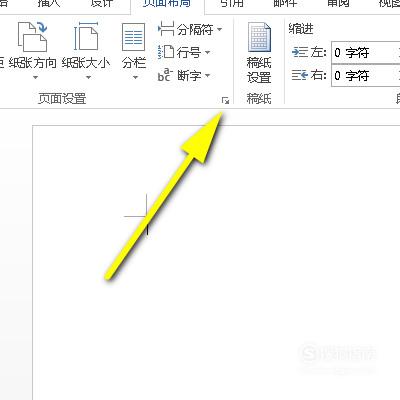Switch to the 审阅 tab
The height and width of the screenshot is (400, 400).
pos(338,4)
